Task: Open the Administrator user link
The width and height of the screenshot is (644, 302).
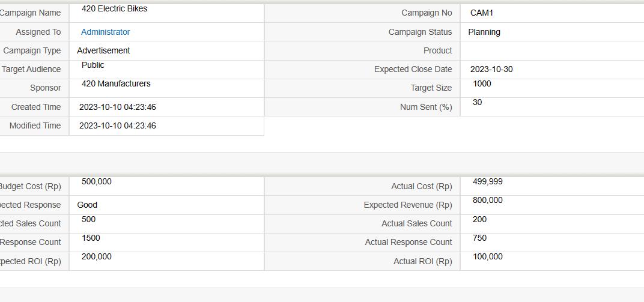Action: coord(105,32)
